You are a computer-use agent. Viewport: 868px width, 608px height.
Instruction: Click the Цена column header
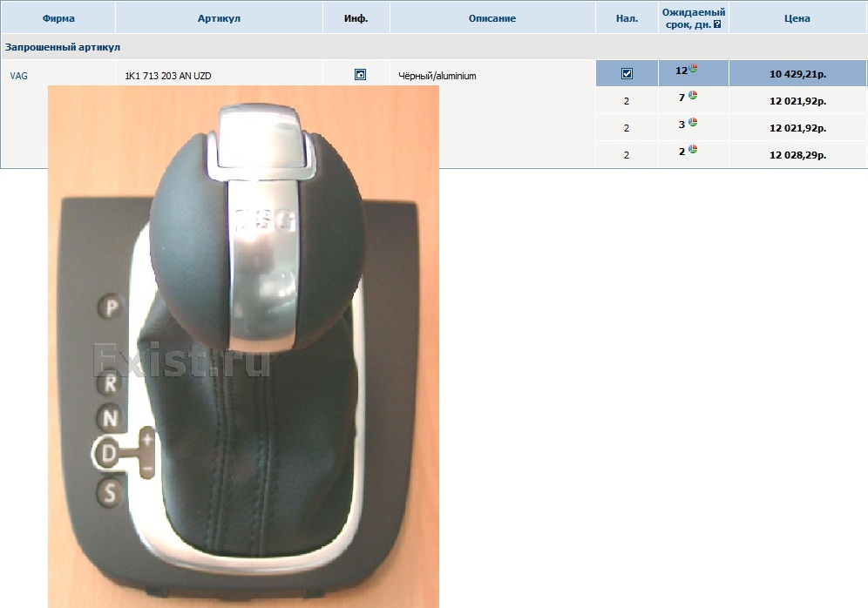click(x=797, y=18)
